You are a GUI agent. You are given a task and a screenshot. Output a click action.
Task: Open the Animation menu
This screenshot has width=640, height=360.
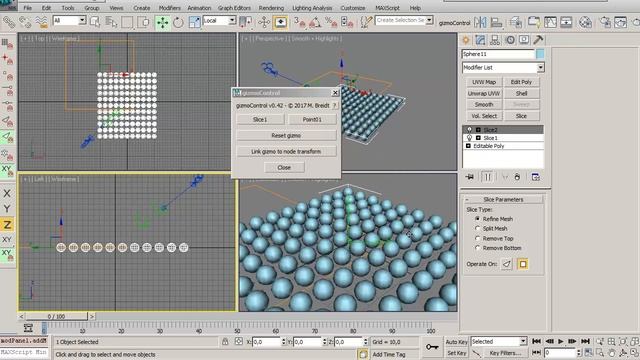click(199, 8)
